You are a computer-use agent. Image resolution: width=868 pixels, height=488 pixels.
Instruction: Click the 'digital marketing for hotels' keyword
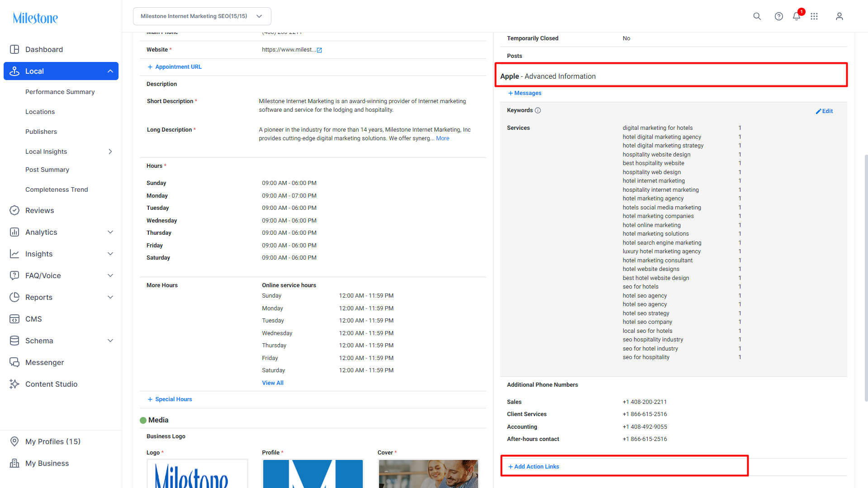point(658,128)
